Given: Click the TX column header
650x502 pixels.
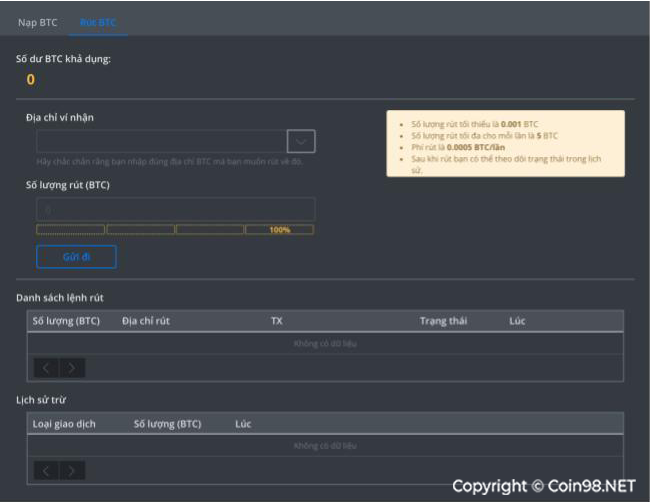Looking at the screenshot, I should point(276,321).
